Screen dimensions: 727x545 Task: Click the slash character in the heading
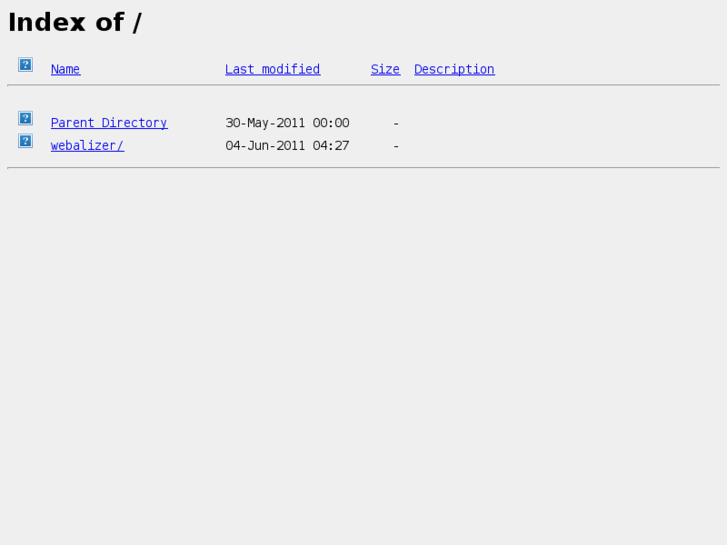137,23
